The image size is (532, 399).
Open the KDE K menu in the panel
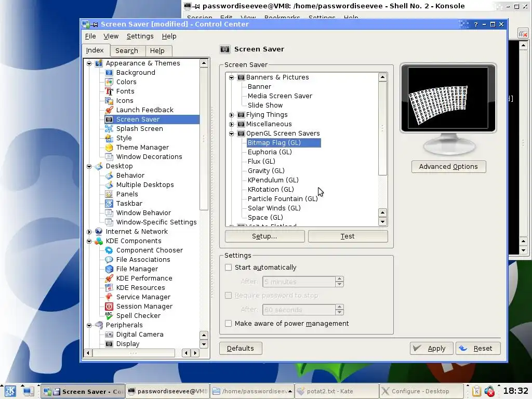click(x=10, y=392)
